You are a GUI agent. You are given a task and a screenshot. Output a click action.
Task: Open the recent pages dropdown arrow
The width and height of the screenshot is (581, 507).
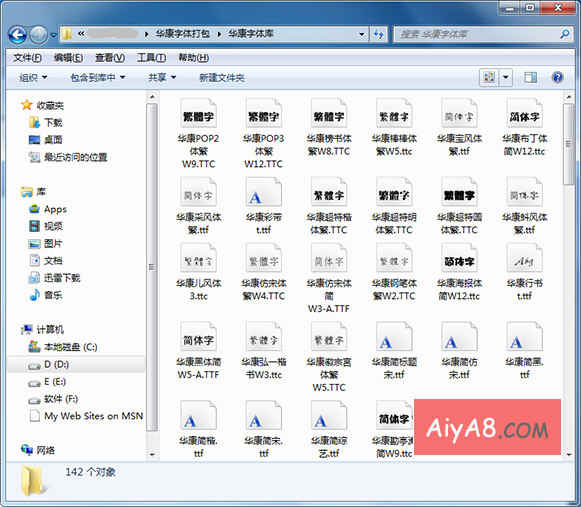click(x=54, y=35)
